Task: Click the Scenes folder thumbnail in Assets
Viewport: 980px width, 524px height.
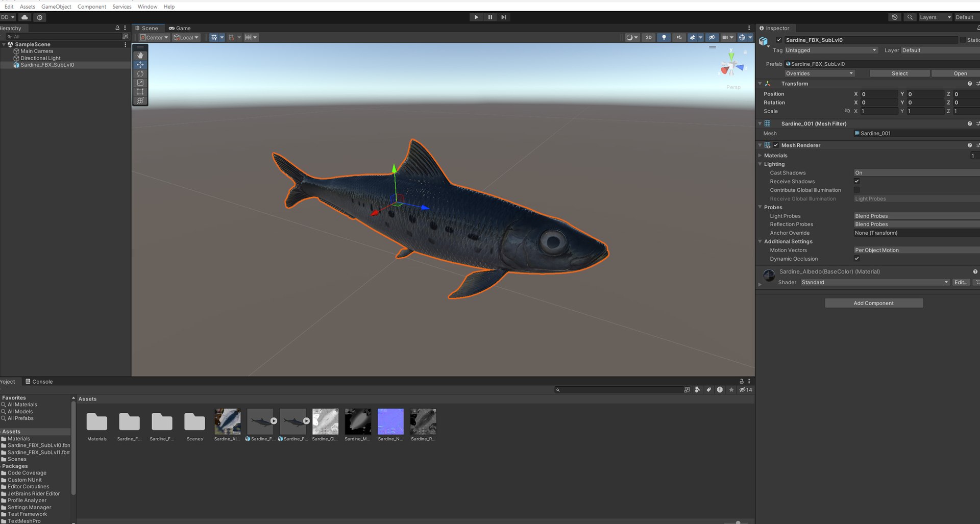Action: (x=194, y=422)
